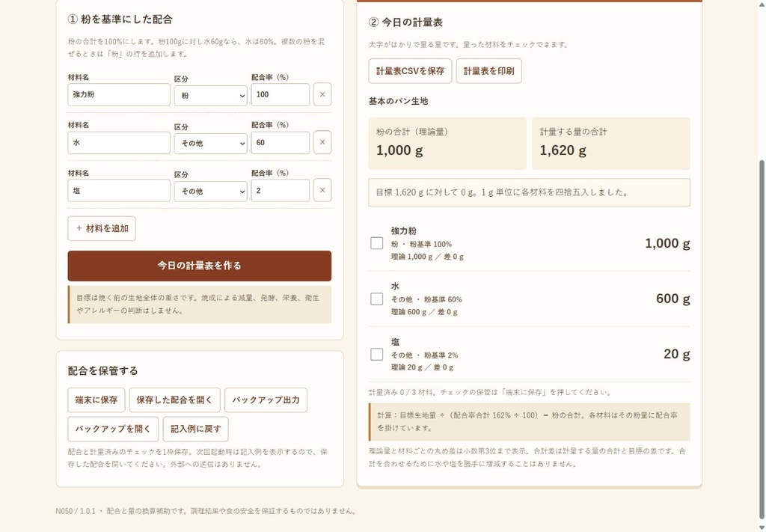This screenshot has height=532, width=766.
Task: Select the 計量する量の合計 1,620 g value
Action: 563,150
